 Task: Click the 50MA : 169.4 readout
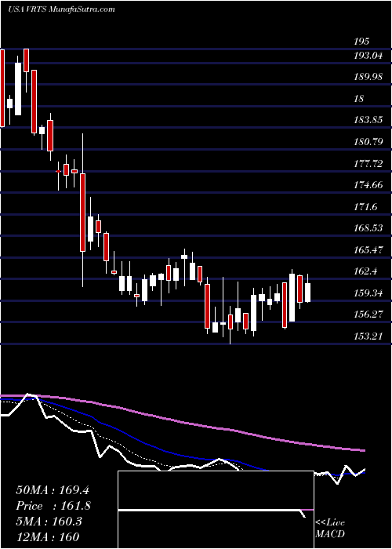coord(53,490)
